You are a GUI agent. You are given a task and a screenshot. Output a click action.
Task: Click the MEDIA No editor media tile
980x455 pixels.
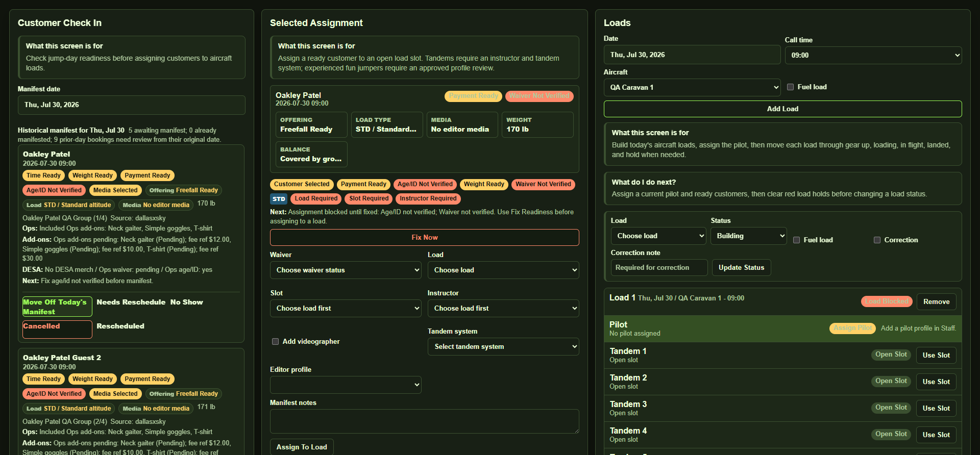tap(462, 125)
